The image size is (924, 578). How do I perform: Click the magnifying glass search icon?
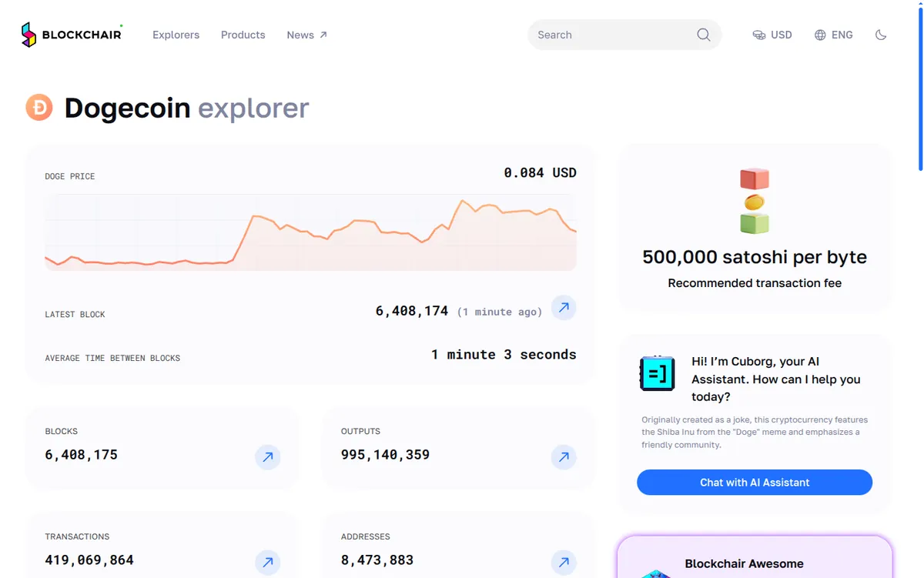coord(704,35)
